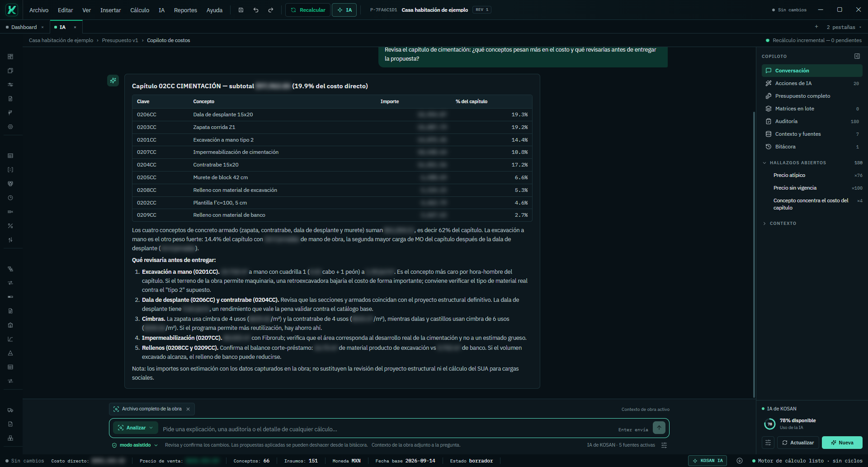Collapse the Copiloto side panel icon

click(857, 56)
